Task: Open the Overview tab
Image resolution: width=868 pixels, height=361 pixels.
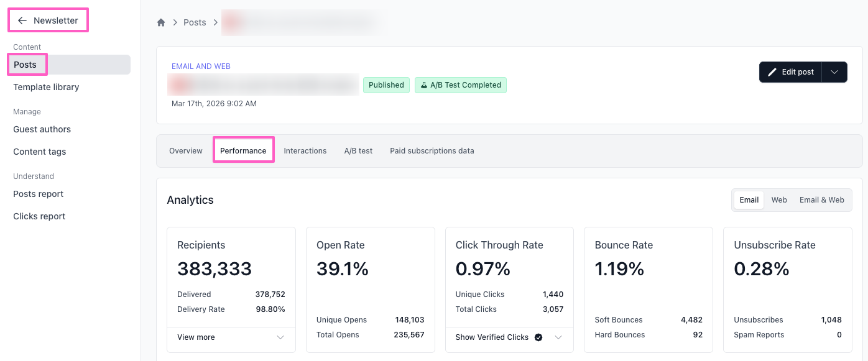Action: [x=186, y=151]
